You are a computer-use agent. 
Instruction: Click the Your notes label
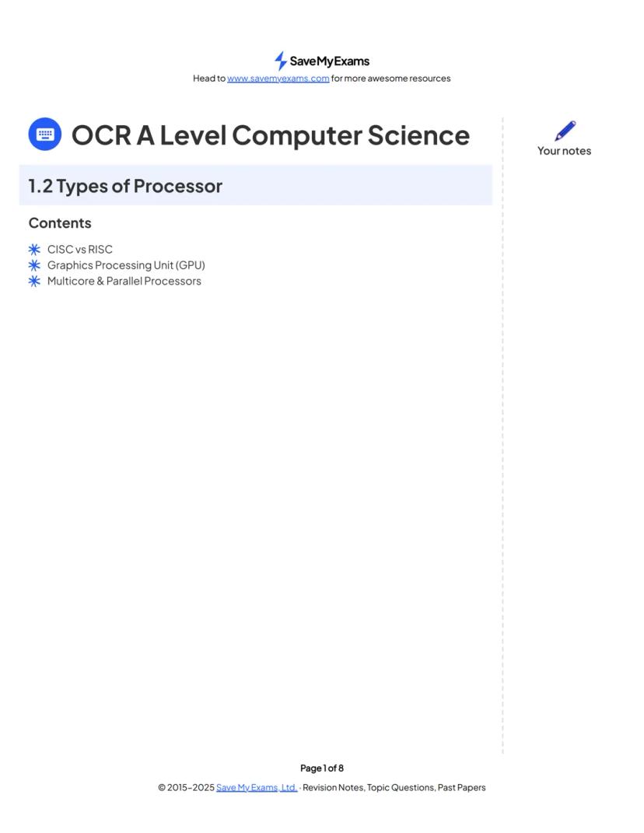(564, 151)
